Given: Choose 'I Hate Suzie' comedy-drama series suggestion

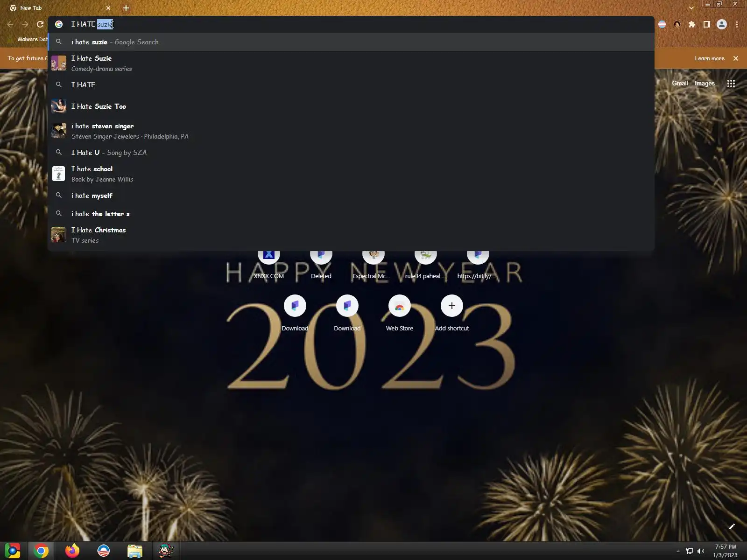Looking at the screenshot, I should point(351,63).
